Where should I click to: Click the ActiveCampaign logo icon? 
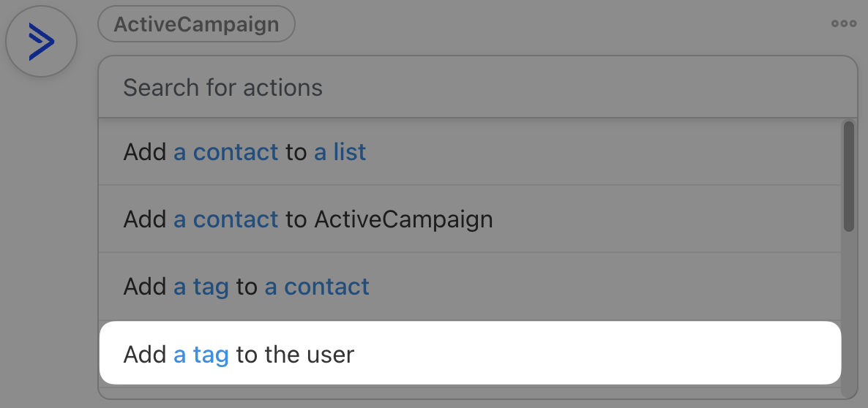click(41, 42)
